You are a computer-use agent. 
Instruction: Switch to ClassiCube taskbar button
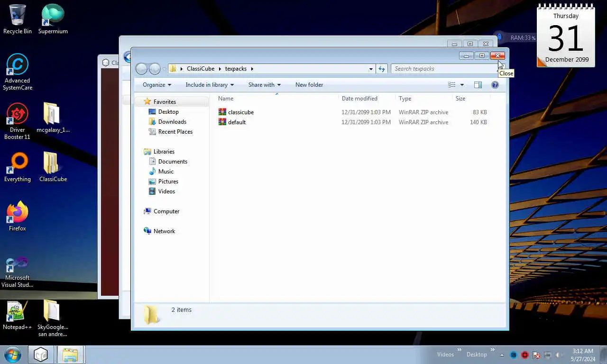pyautogui.click(x=41, y=355)
